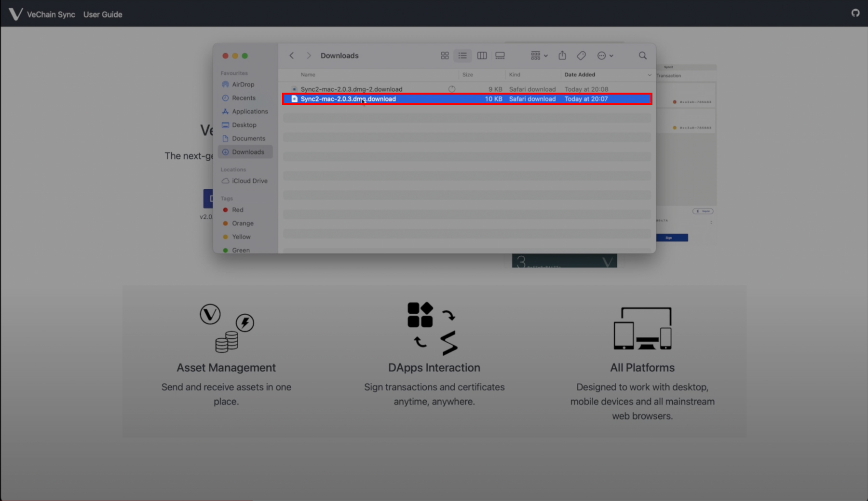Open Desktop in the Finder sidebar
Viewport: 868px width, 501px height.
pos(244,125)
